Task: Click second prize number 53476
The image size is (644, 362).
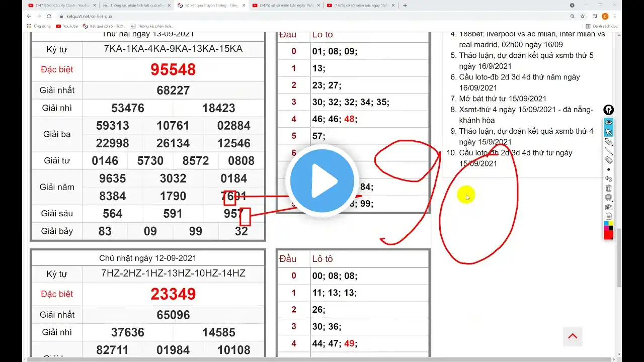Action: 128,108
